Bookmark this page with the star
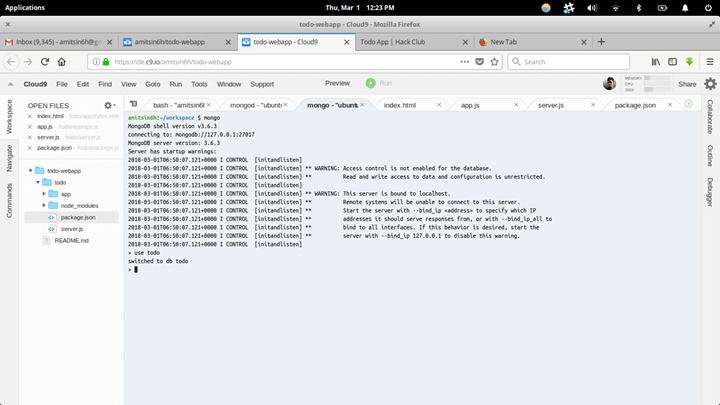 (494, 62)
